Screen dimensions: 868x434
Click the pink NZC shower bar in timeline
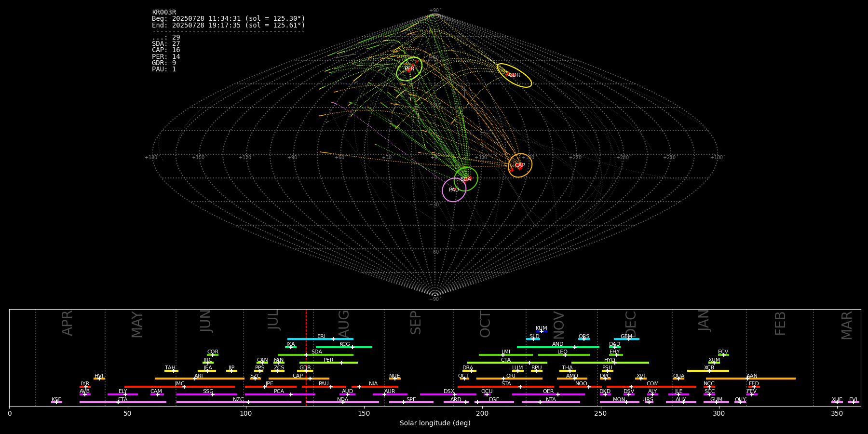pos(239,402)
